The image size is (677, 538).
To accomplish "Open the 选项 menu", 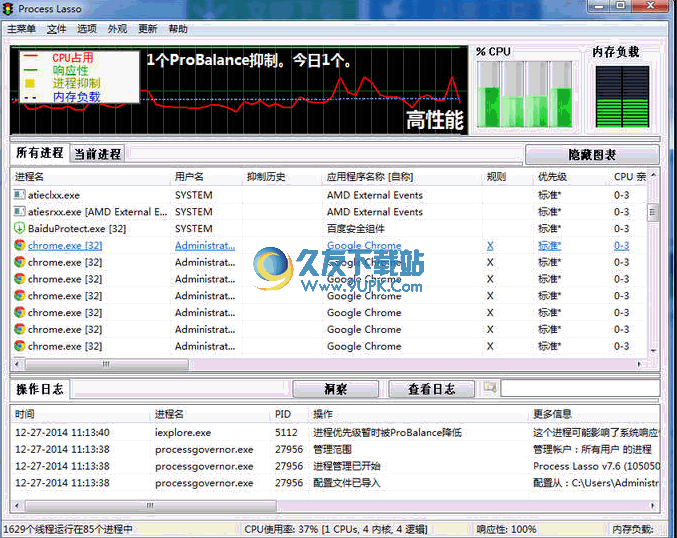I will [x=87, y=29].
